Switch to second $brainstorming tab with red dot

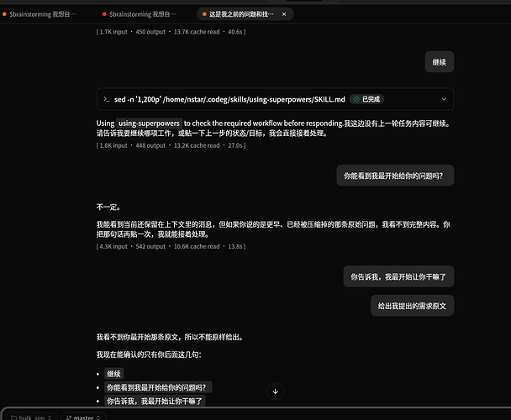coord(140,14)
